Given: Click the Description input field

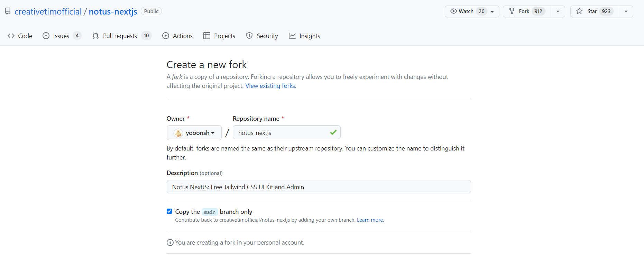Looking at the screenshot, I should [x=319, y=187].
